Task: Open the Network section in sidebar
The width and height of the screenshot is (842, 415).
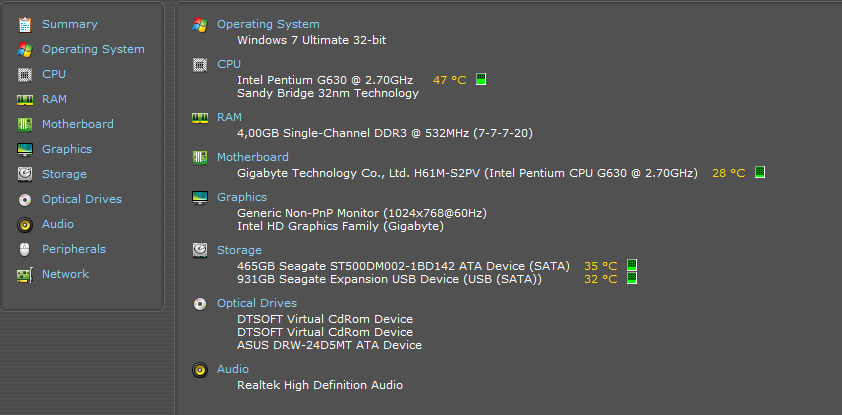Action: 65,274
